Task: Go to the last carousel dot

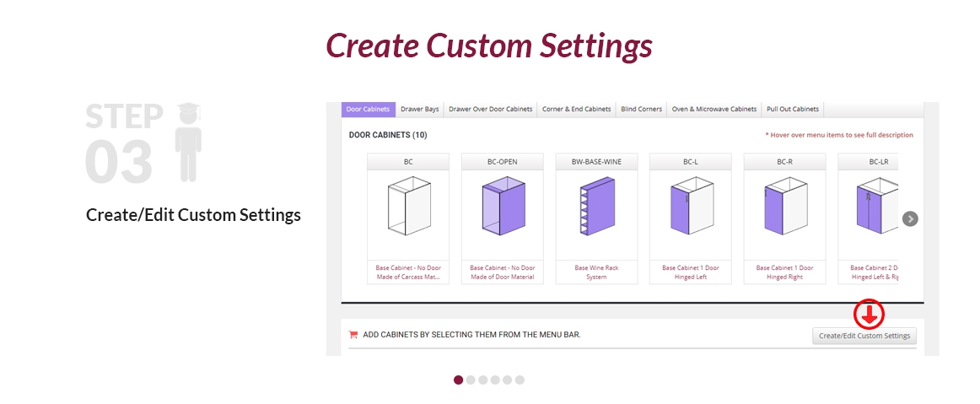Action: pos(520,380)
